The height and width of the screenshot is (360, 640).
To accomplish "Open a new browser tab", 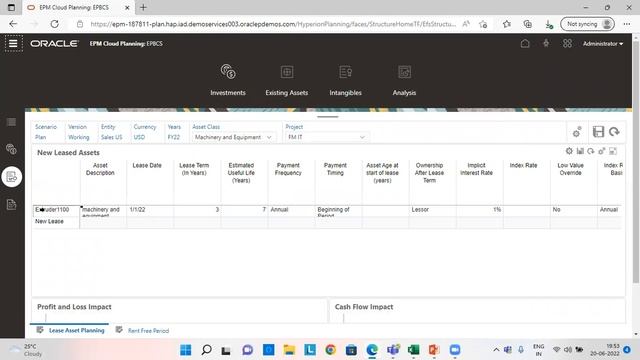I will click(x=143, y=7).
